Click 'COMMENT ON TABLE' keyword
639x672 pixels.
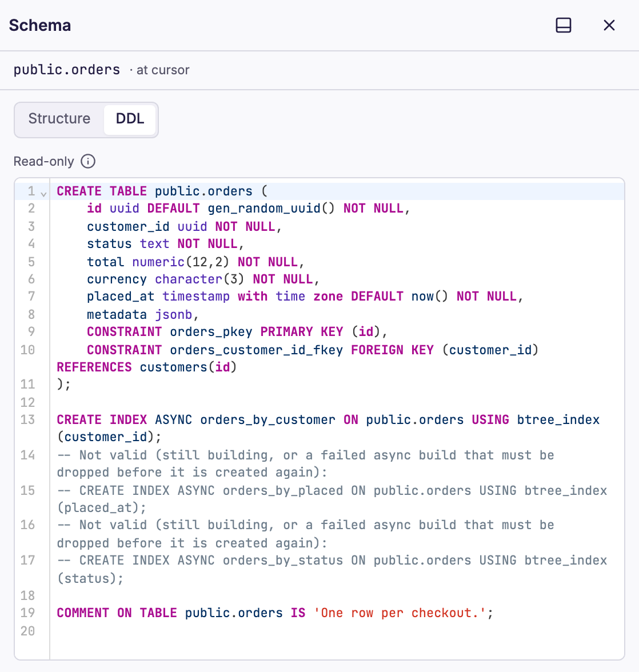(x=117, y=613)
